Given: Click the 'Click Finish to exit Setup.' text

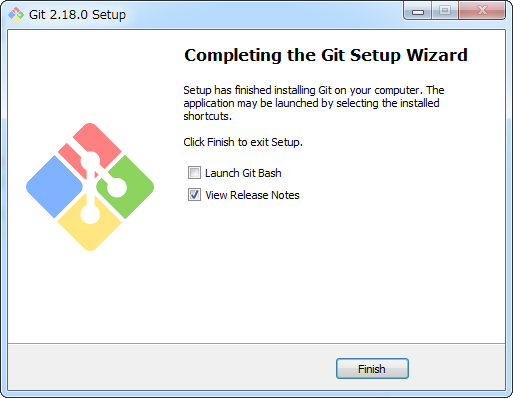Looking at the screenshot, I should (243, 142).
